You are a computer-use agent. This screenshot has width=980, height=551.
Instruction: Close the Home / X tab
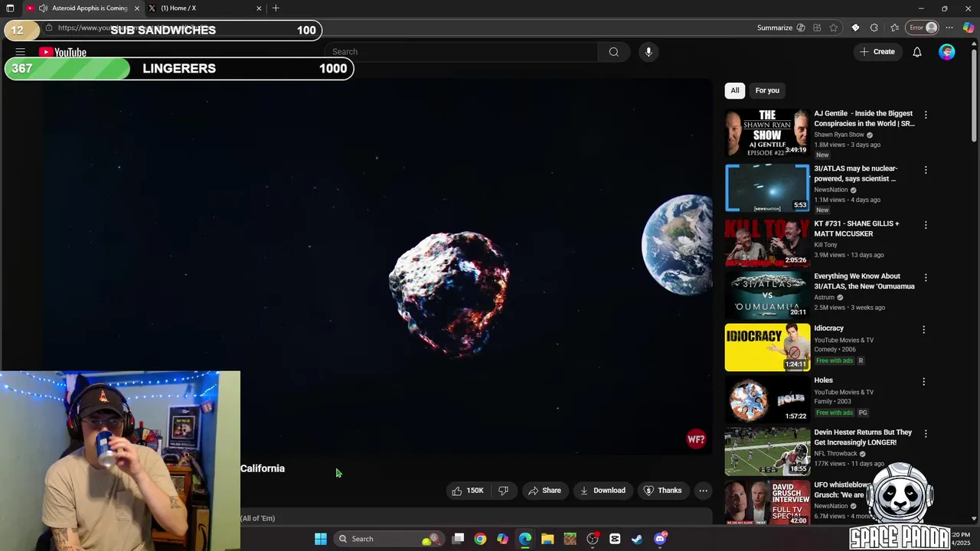point(259,8)
